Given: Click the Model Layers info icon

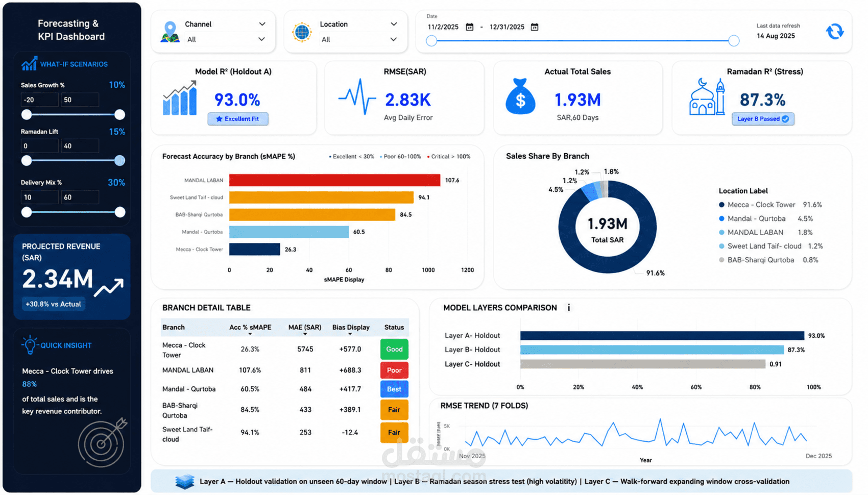Looking at the screenshot, I should (569, 308).
